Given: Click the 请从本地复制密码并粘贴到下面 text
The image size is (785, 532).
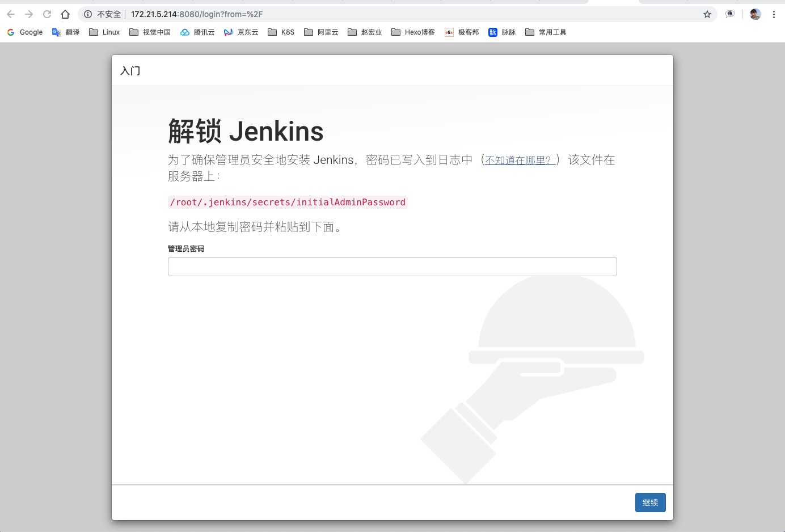Looking at the screenshot, I should point(255,227).
